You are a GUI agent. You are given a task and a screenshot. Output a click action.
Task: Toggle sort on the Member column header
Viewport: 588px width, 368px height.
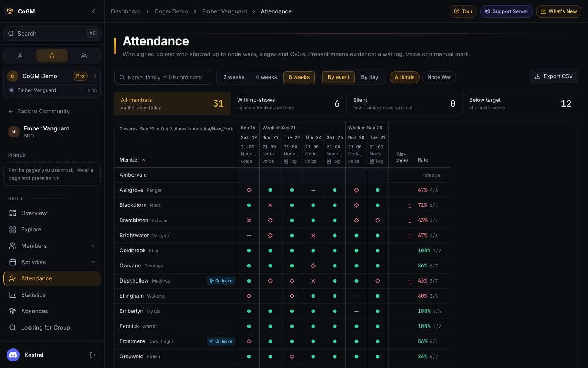pyautogui.click(x=132, y=160)
